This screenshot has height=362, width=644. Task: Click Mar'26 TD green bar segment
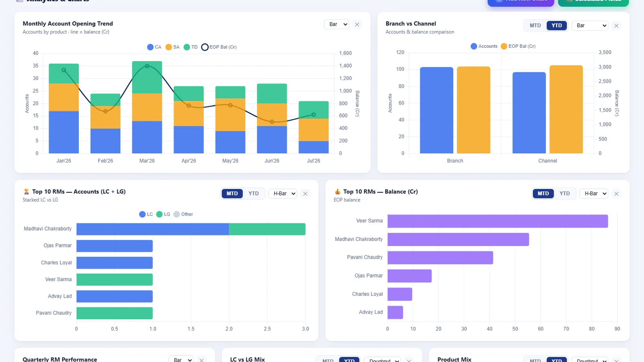(147, 77)
